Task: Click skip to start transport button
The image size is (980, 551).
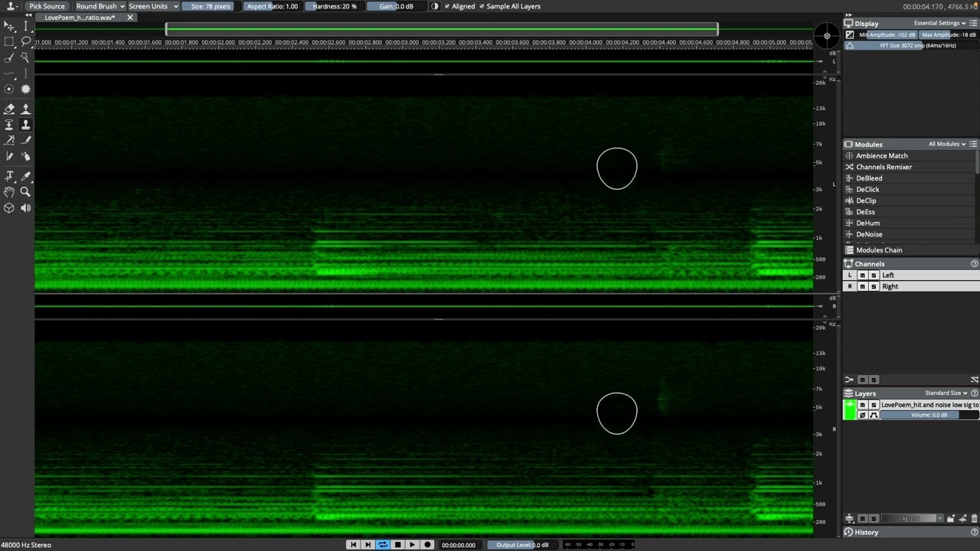Action: 353,545
